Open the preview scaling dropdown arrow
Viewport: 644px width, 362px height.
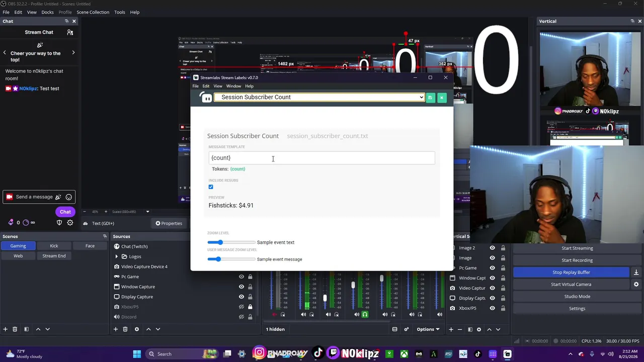[147, 212]
